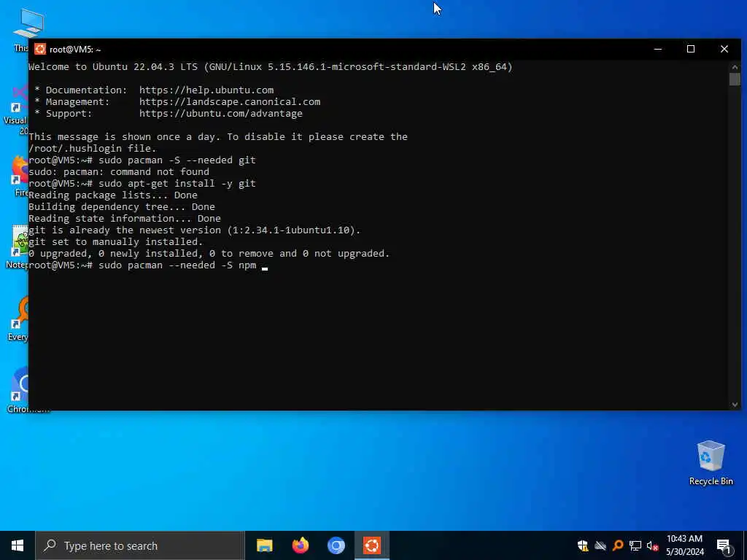Click the '/root/.hushlogin file.' line
The width and height of the screenshot is (747, 560).
coord(92,148)
